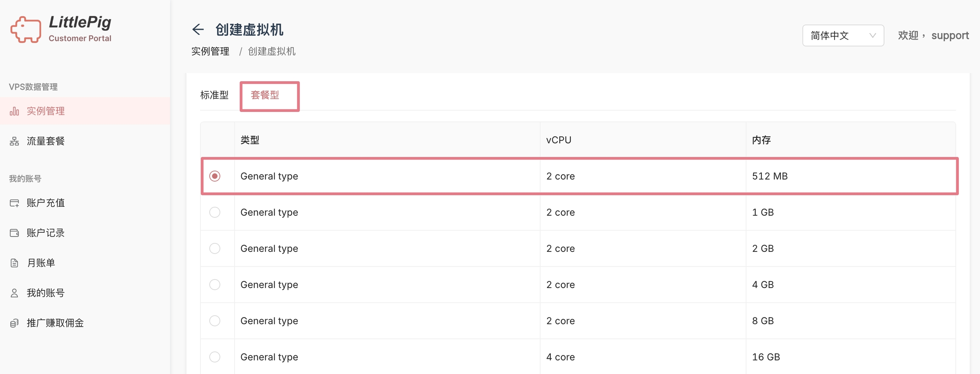Click the LittlePig pig logo icon
The width and height of the screenshot is (980, 374).
26,29
